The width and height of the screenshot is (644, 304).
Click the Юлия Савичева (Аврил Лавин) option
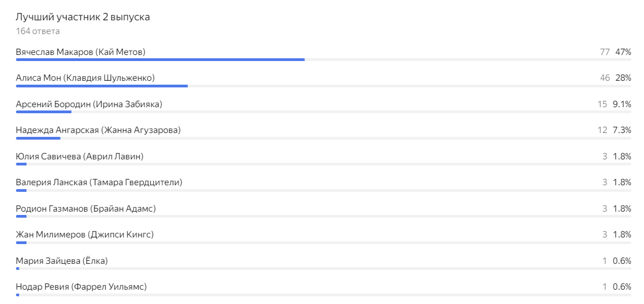click(x=79, y=157)
